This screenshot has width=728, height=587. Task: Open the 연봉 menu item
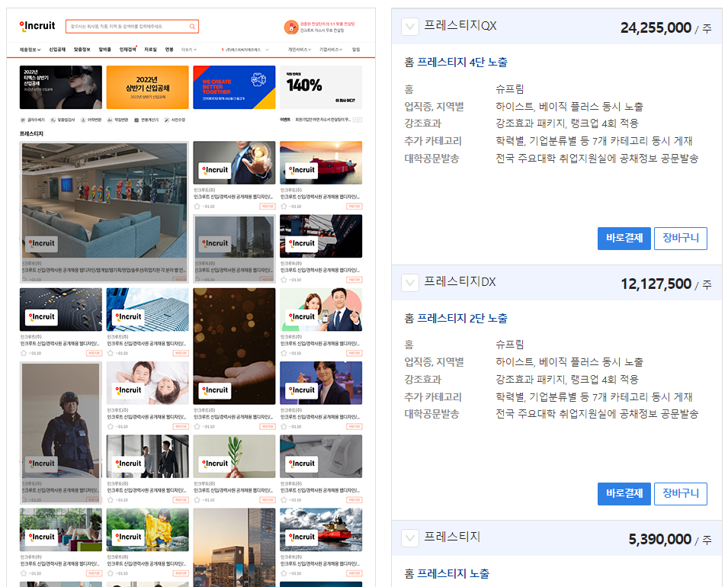(169, 50)
